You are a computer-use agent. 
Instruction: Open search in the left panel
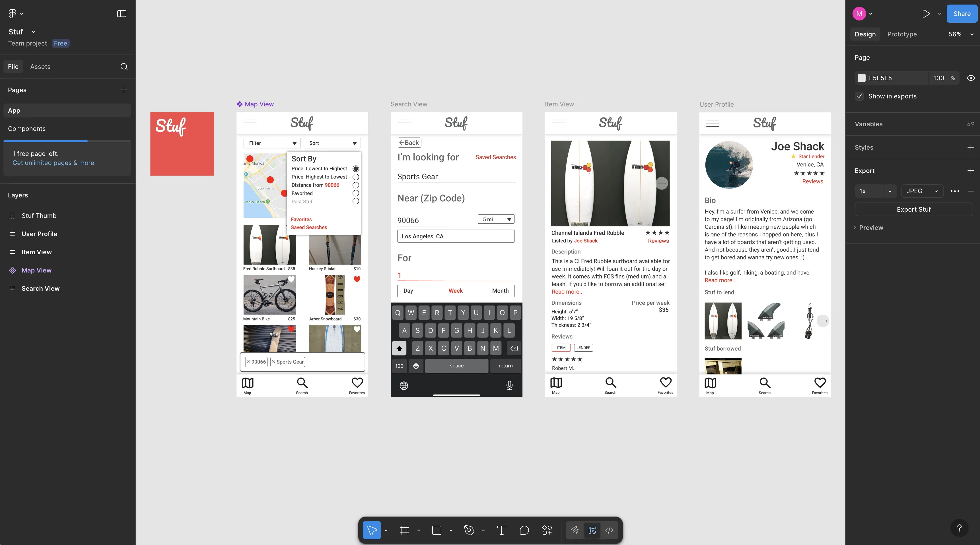[x=124, y=67]
